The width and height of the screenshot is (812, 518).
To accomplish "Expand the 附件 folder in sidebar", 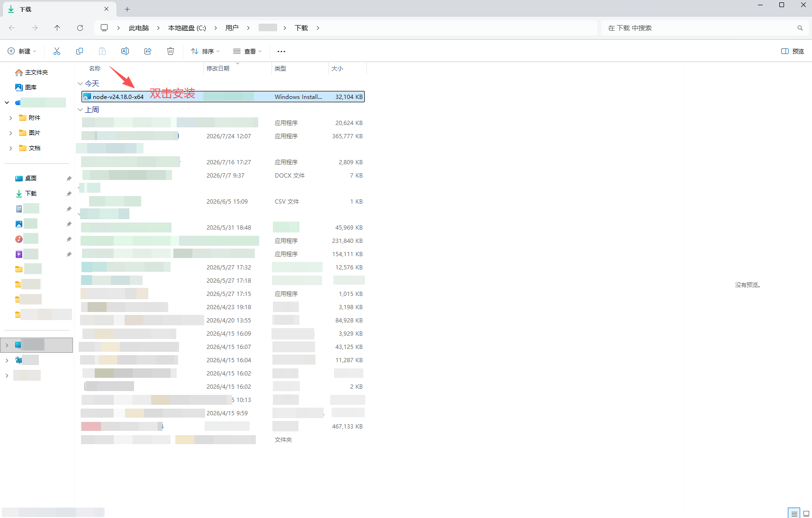I will [x=10, y=118].
